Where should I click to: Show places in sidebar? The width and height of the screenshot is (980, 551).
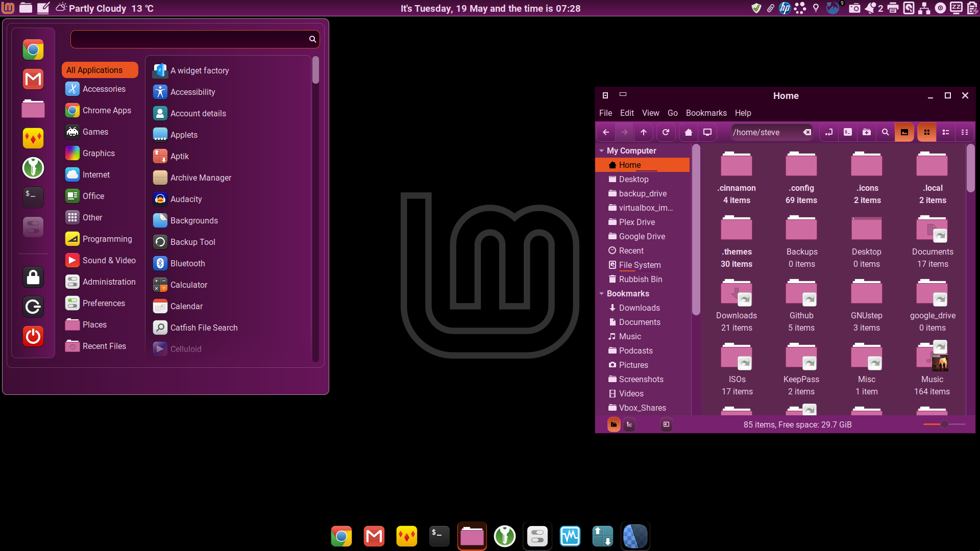pyautogui.click(x=614, y=424)
